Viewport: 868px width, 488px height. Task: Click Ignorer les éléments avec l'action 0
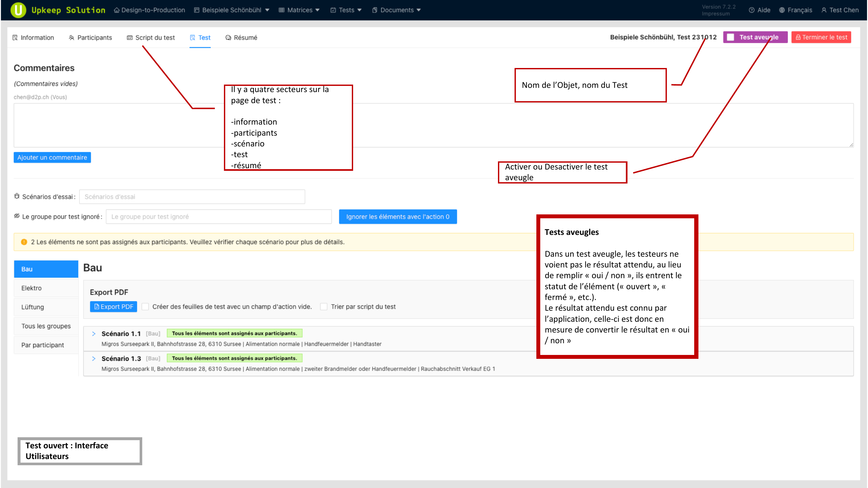(x=398, y=217)
